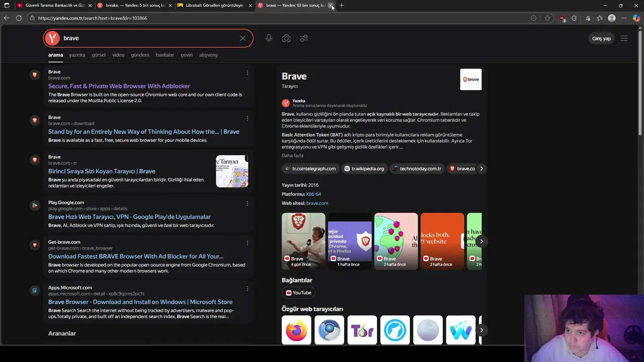Open tr.wikipedia.org source chip
The width and height of the screenshot is (644, 362).
coord(364,168)
